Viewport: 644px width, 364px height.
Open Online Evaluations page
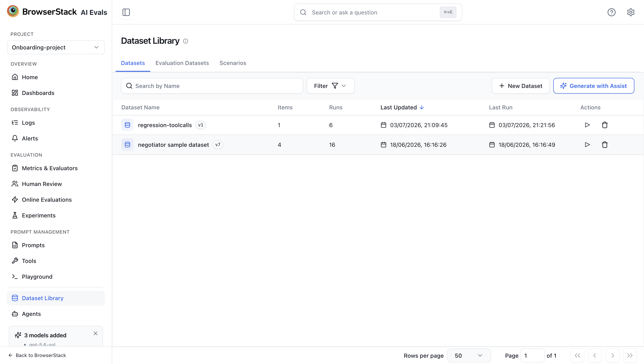point(56,200)
